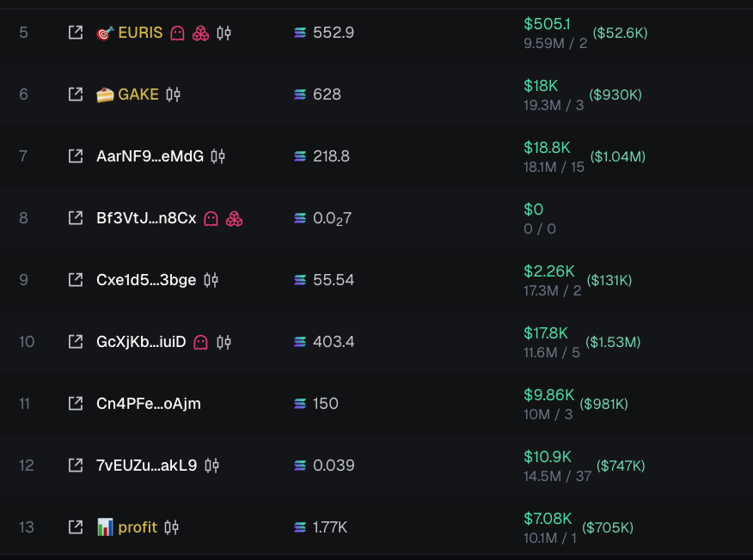Open the GAKE wallet name
The width and height of the screenshot is (753, 560).
tap(138, 94)
